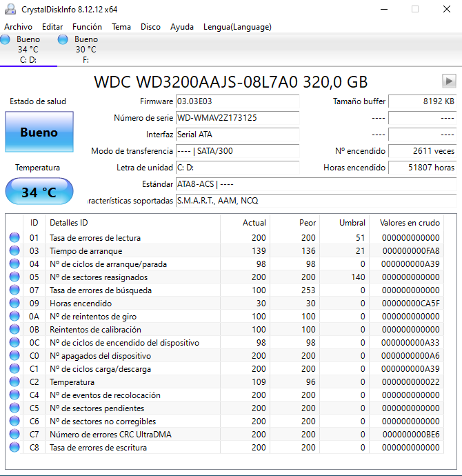The width and height of the screenshot is (462, 476).
Task: Click the Número de serie field
Action: point(237,118)
